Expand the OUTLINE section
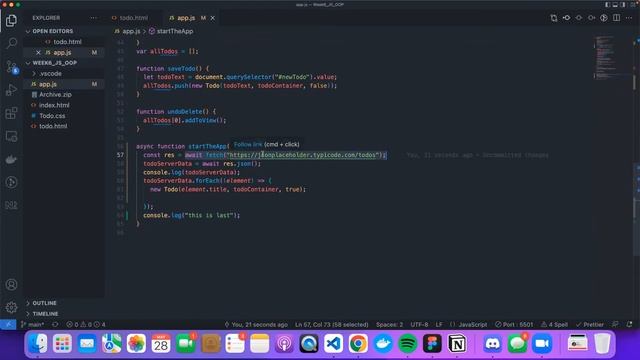 (x=44, y=303)
